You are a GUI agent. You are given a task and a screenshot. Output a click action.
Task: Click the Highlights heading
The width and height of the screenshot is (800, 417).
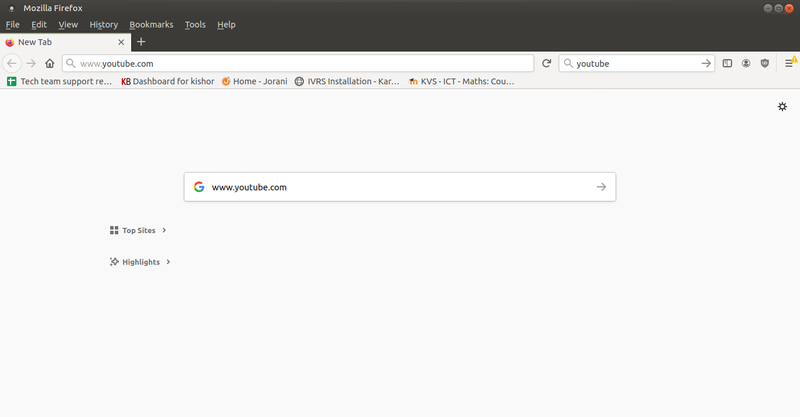pyautogui.click(x=141, y=262)
